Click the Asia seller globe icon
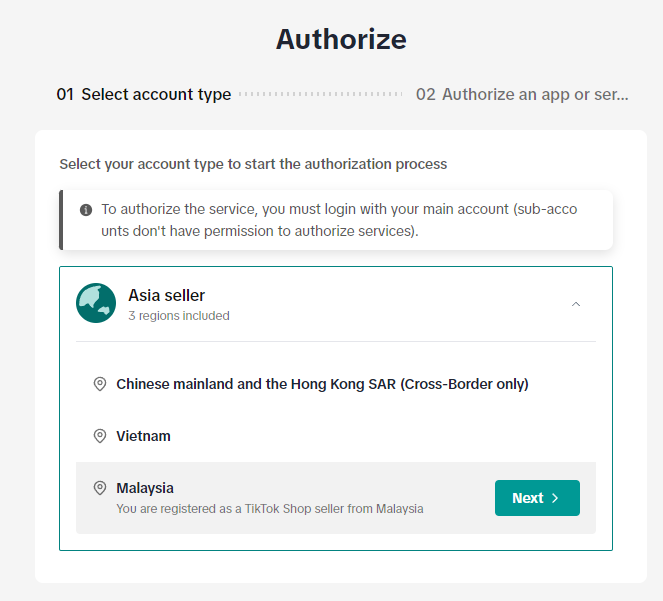The height and width of the screenshot is (601, 663). pyautogui.click(x=96, y=304)
